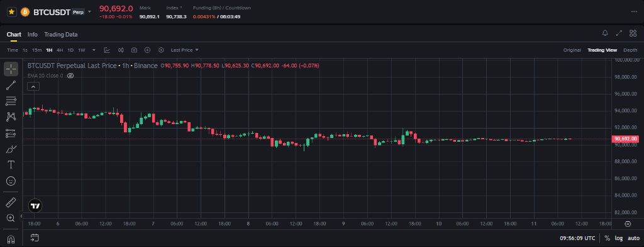This screenshot has height=247, width=644.
Task: Click the Index price value 90,738.3
Action: [x=176, y=16]
